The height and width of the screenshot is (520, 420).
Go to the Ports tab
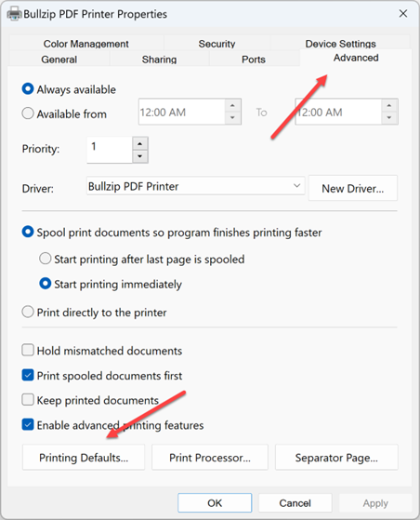[x=254, y=60]
